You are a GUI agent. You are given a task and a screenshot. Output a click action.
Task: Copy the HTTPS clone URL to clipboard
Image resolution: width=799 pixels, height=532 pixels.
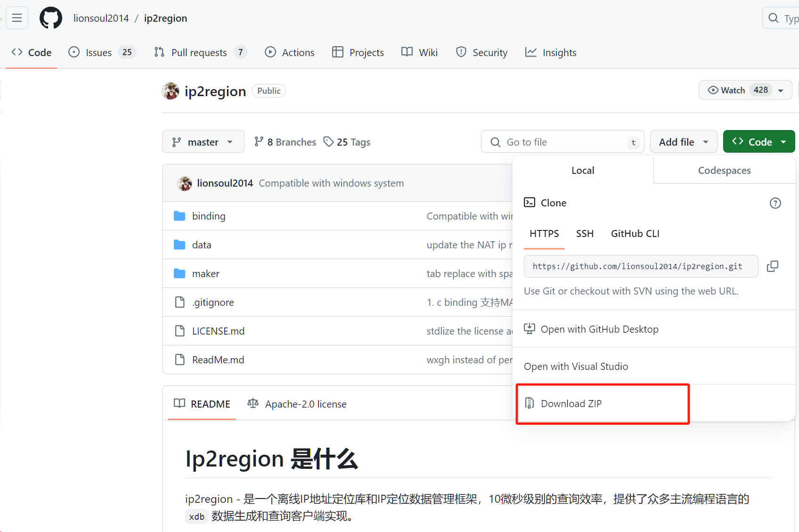(773, 266)
